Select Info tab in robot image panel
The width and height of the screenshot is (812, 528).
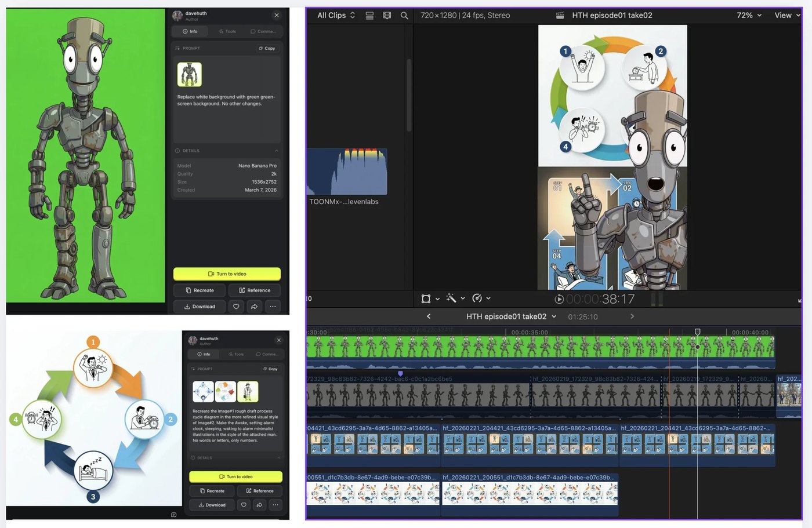[190, 31]
